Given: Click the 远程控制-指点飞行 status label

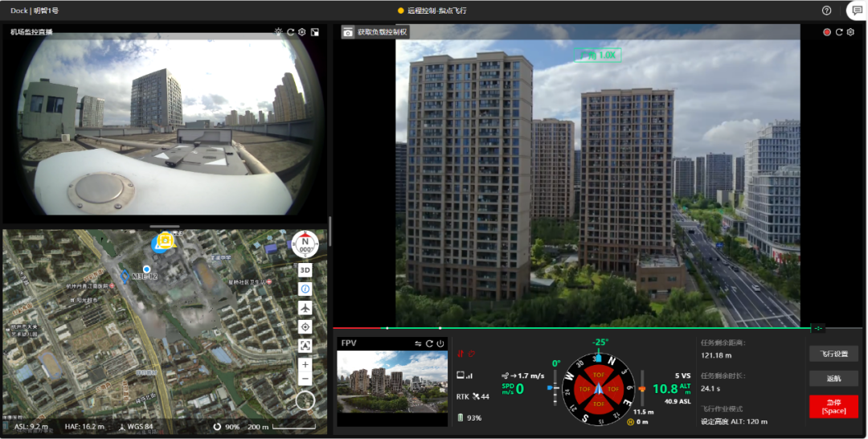Looking at the screenshot, I should tap(436, 10).
